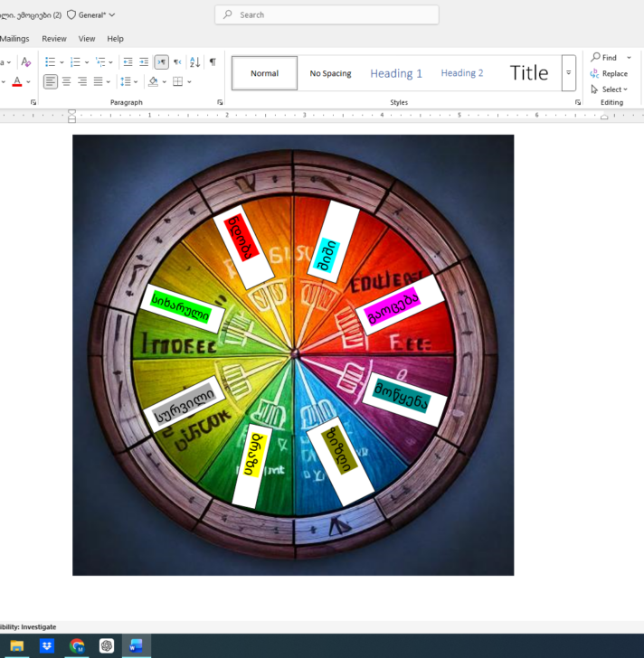Center-align the paragraph
This screenshot has height=658, width=644.
click(66, 81)
